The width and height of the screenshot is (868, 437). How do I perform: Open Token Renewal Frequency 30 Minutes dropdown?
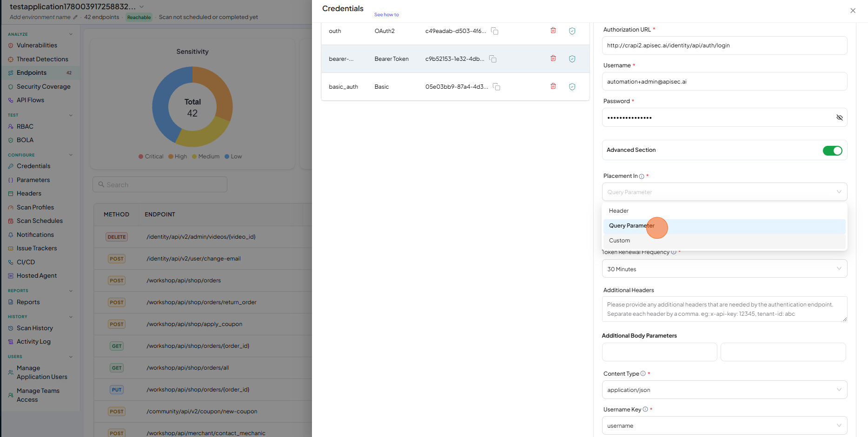[x=724, y=269]
